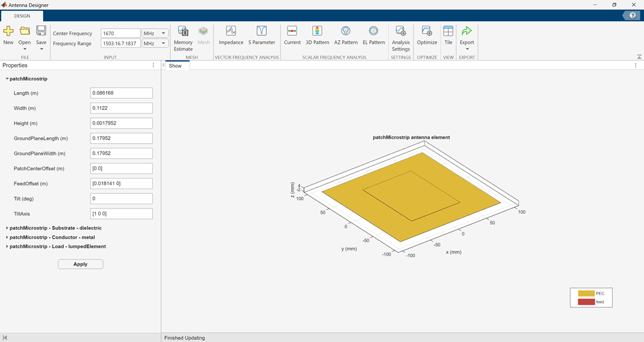Open the Center Frequency unit dropdown
Screen dimensions: 644x342
click(x=155, y=34)
